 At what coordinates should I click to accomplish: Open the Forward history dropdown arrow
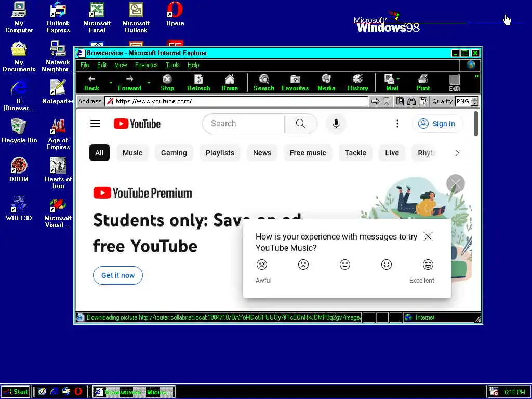149,83
